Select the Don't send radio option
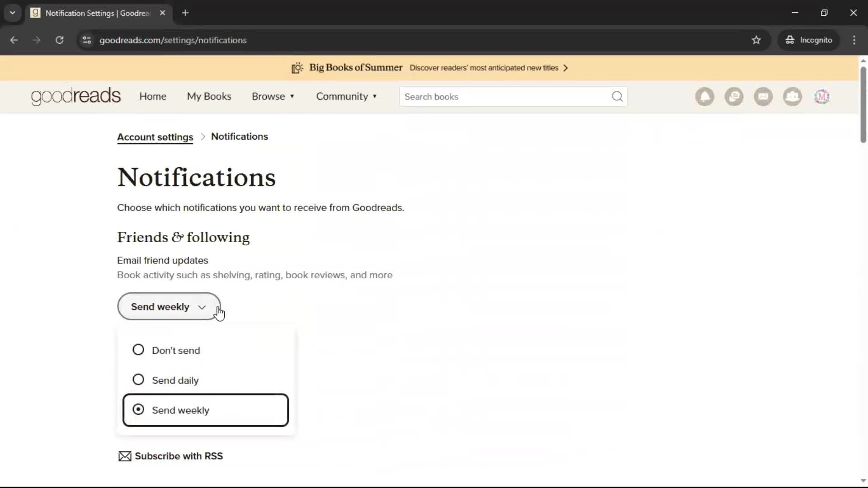 pos(138,350)
